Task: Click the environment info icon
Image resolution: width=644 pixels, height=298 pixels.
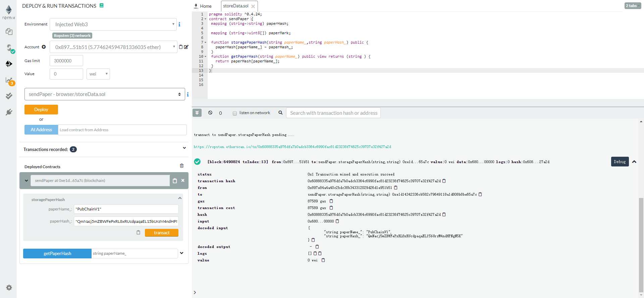Action: click(x=179, y=24)
